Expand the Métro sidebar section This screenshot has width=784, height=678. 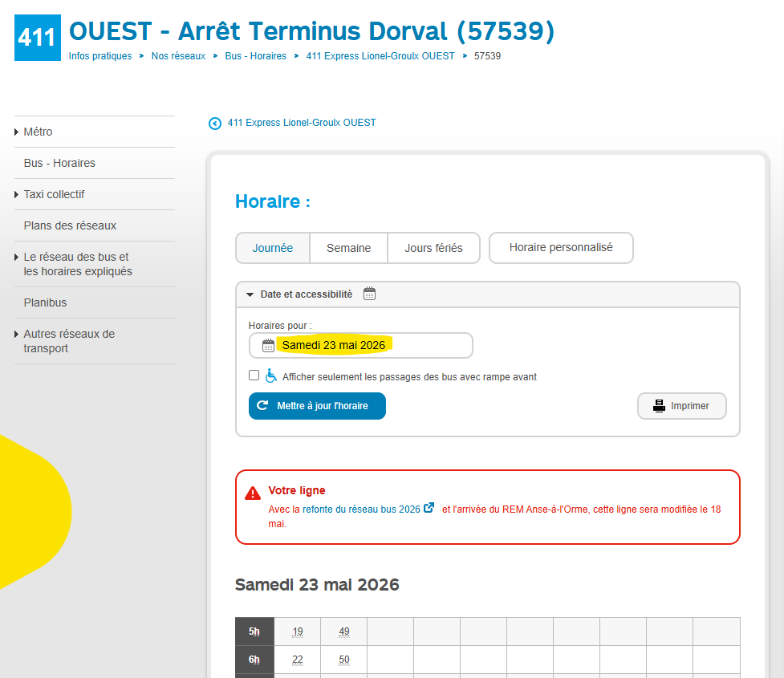point(17,132)
